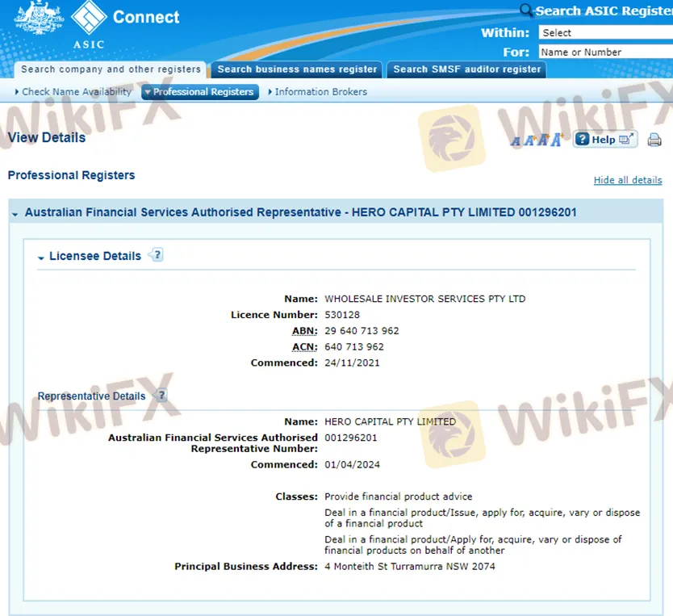
Task: Collapse the Authorised Representative HERO CAPITAL section
Action: click(x=15, y=214)
